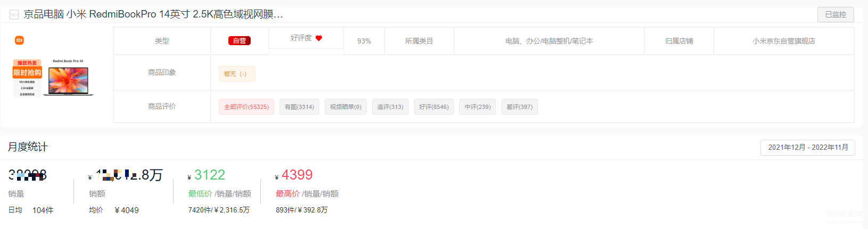This screenshot has height=229, width=868.
Task: Select 追评(313) review filter
Action: click(x=390, y=107)
